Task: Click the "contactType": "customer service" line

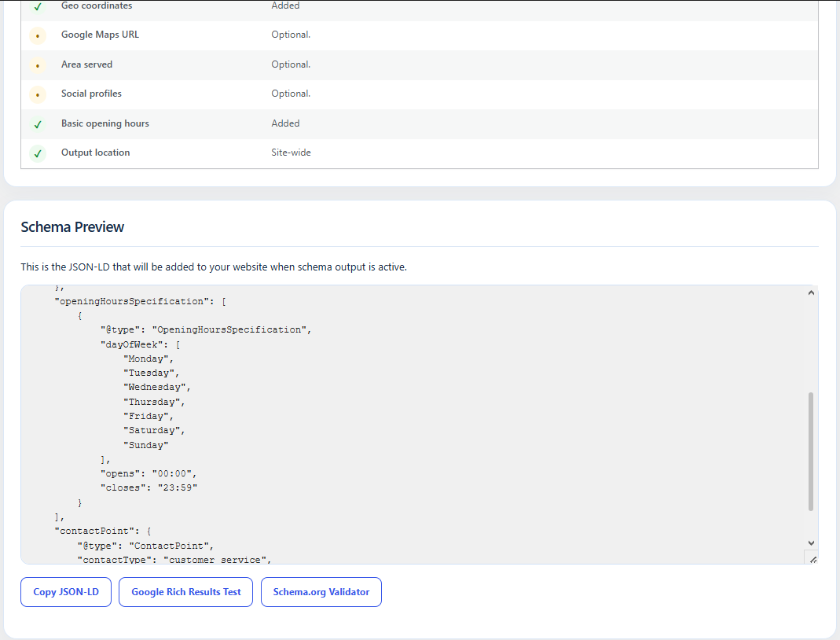Action: tap(174, 560)
